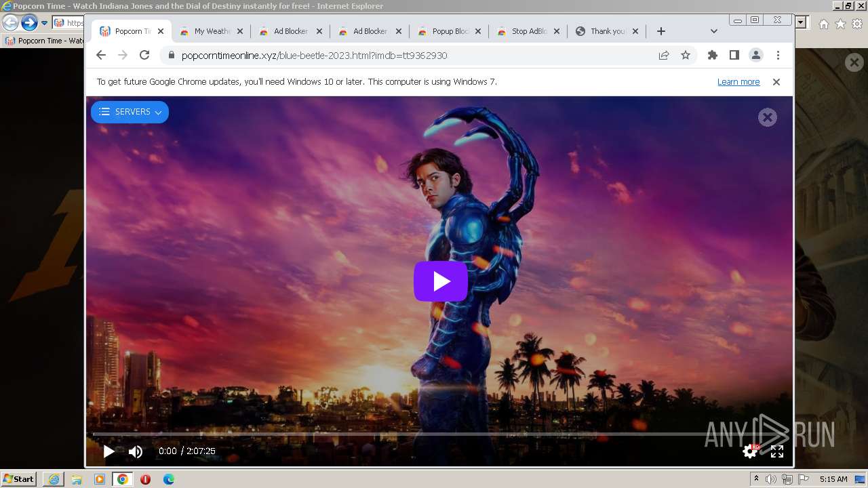The height and width of the screenshot is (488, 868).
Task: Close the My Weather tab
Action: click(x=240, y=31)
